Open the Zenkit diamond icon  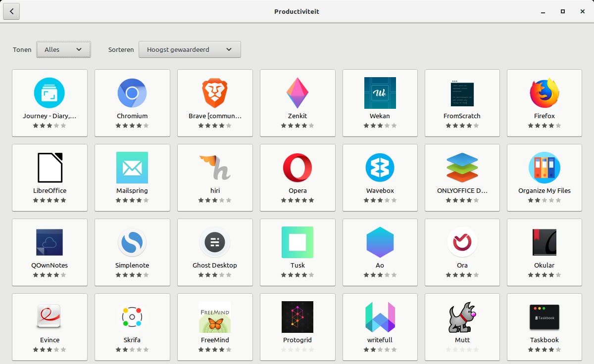pos(297,93)
